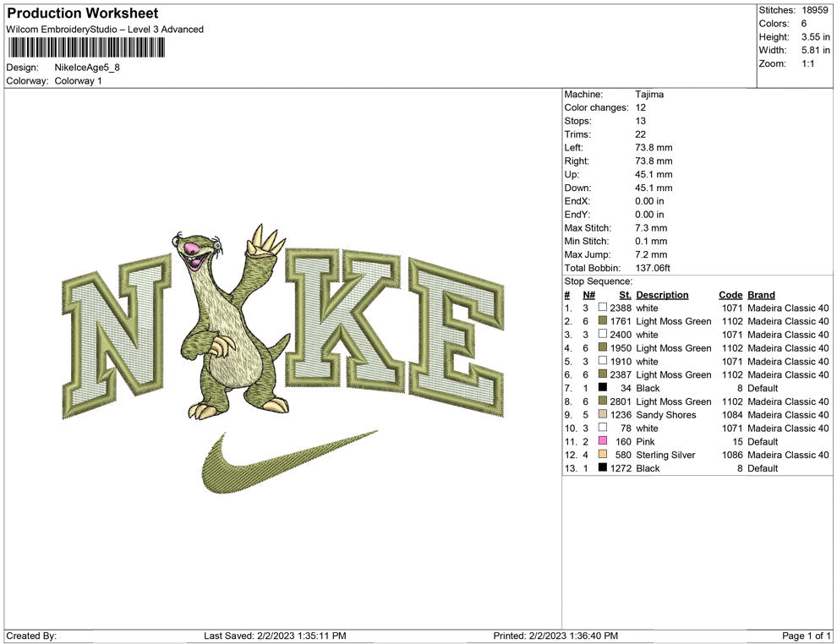Viewport: 837px width, 644px height.
Task: Click the 'Left:' label
Action: point(573,147)
